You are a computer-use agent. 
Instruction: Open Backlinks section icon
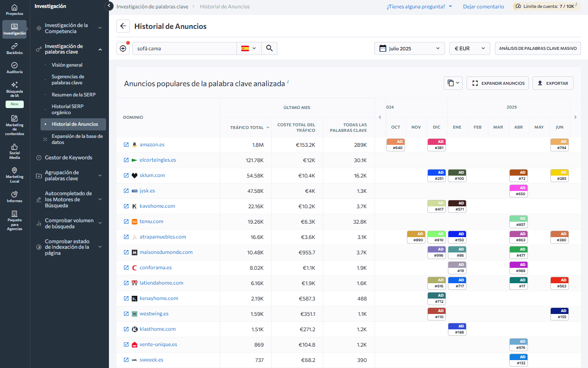pyautogui.click(x=14, y=48)
